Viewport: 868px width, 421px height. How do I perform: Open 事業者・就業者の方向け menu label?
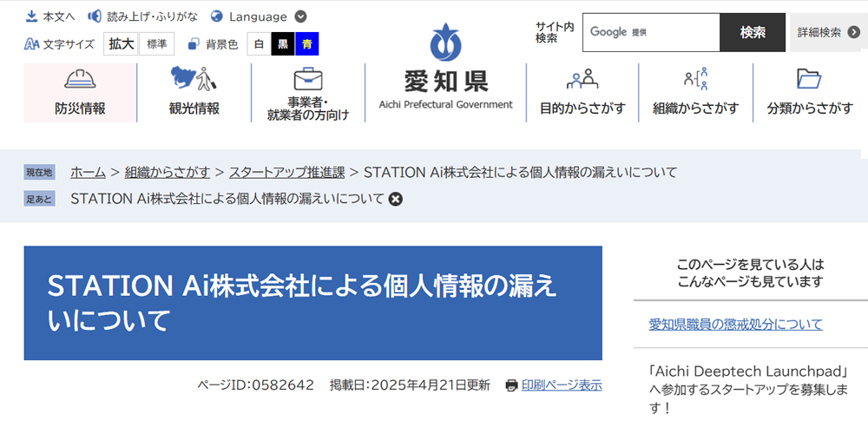pos(308,109)
